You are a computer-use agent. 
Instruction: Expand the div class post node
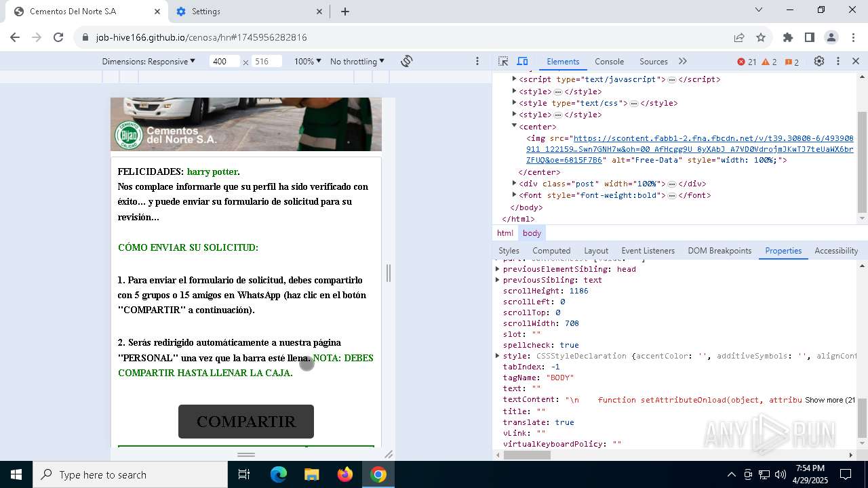(514, 183)
